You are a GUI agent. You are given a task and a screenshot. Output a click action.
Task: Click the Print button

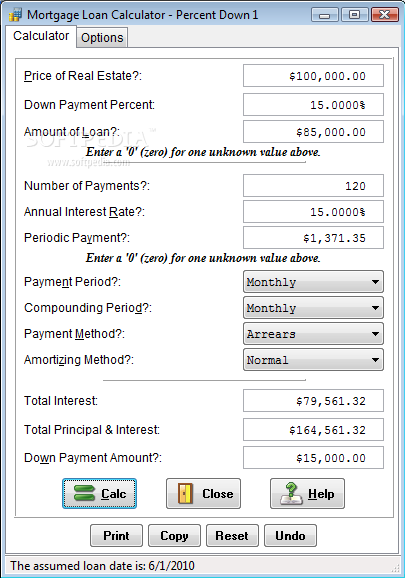point(116,536)
